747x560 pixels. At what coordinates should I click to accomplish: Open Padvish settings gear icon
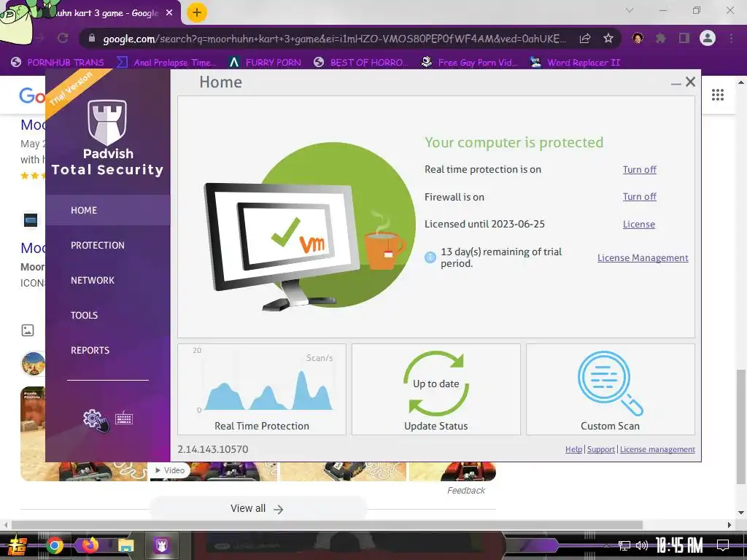(95, 419)
